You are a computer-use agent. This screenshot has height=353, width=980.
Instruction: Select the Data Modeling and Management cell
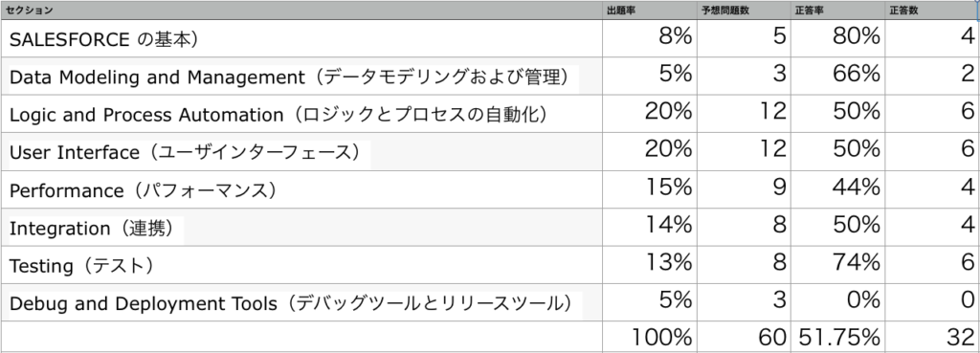(x=301, y=77)
